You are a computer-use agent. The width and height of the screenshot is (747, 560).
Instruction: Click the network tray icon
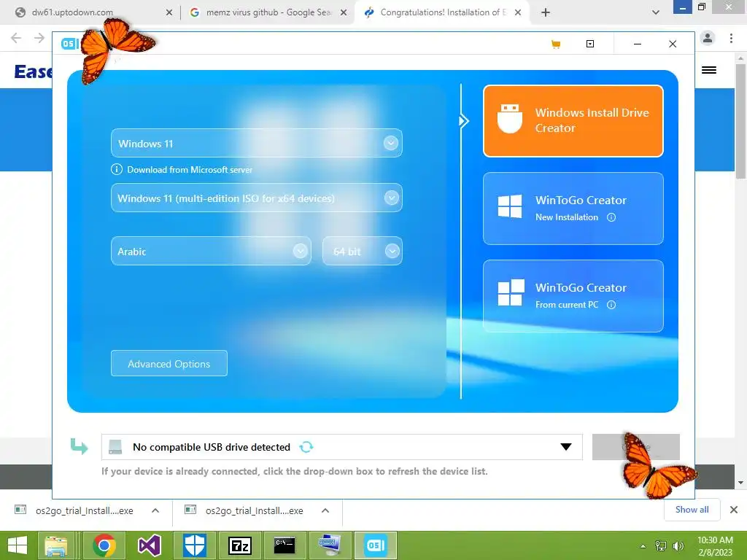click(661, 546)
